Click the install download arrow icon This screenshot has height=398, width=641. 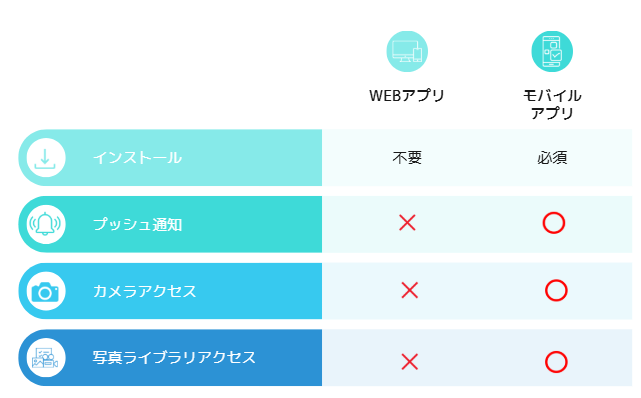(46, 158)
